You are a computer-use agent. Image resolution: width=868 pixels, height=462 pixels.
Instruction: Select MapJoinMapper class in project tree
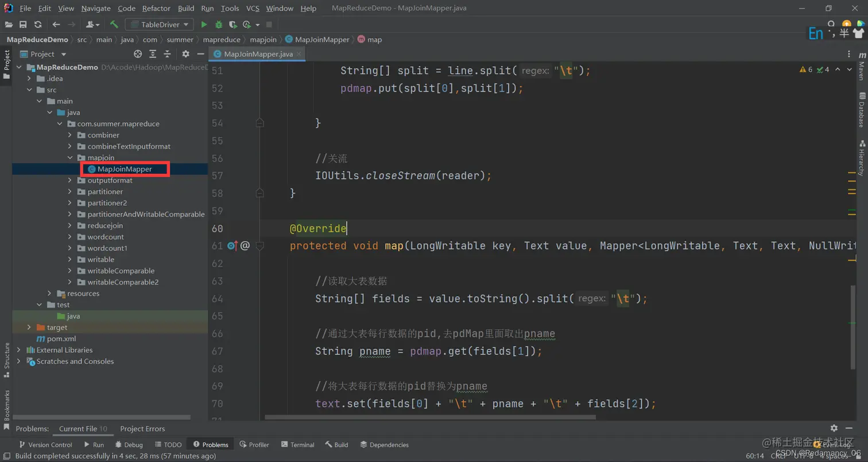(124, 169)
